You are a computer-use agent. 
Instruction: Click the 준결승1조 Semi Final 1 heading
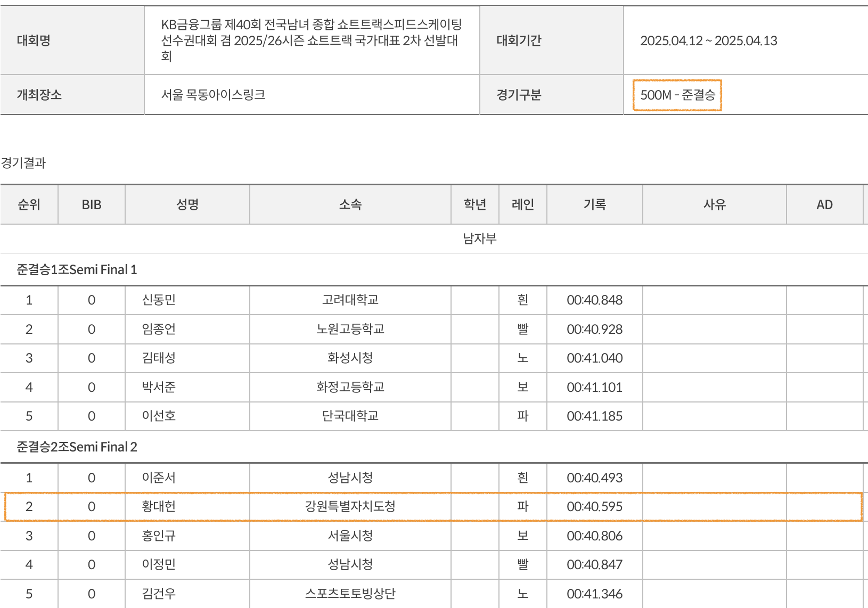(77, 269)
